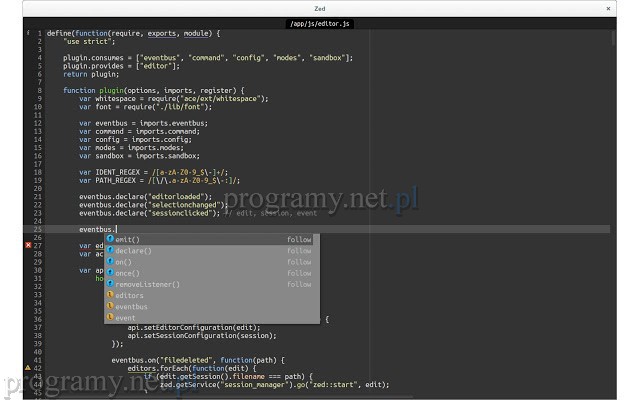640x400 pixels.
Task: Click the variable icon beside editors suggestion
Action: (x=110, y=296)
